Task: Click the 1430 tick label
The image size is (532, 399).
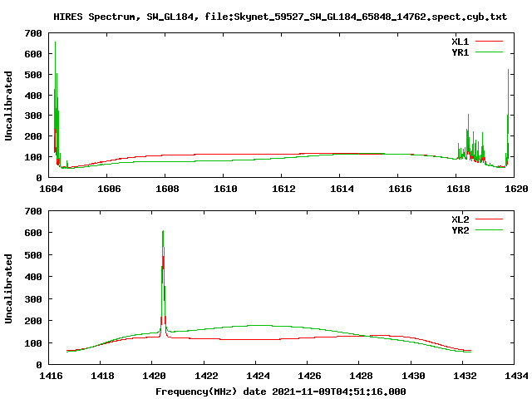Action: (413, 376)
